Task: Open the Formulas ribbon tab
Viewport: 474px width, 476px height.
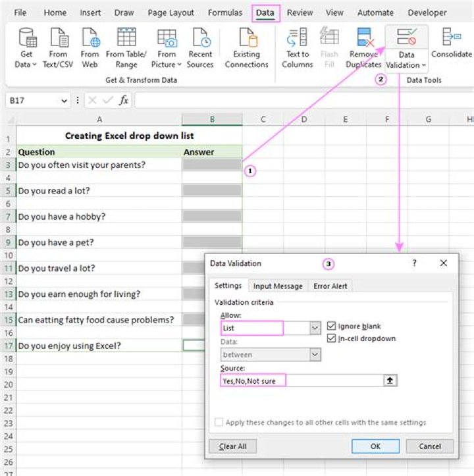Action: (x=225, y=13)
